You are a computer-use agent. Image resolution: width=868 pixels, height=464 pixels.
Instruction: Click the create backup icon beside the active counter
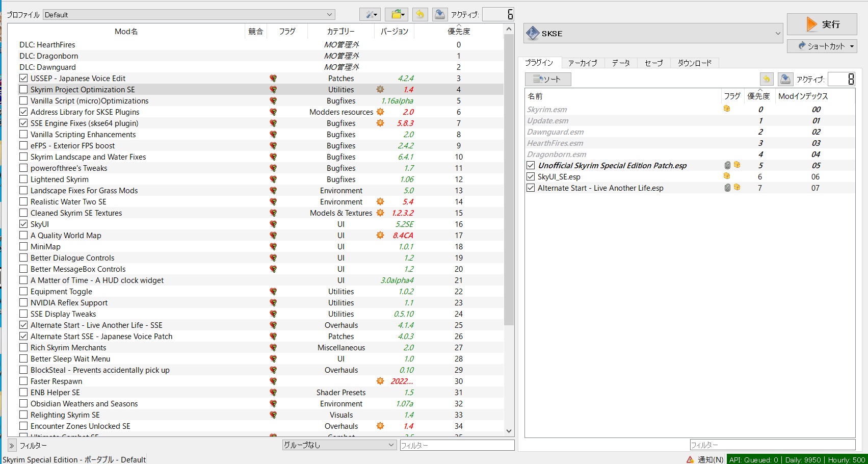click(x=439, y=14)
